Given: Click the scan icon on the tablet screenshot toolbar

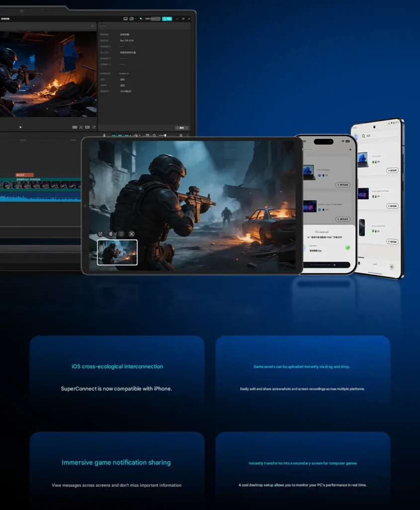Looking at the screenshot, I should tap(131, 234).
